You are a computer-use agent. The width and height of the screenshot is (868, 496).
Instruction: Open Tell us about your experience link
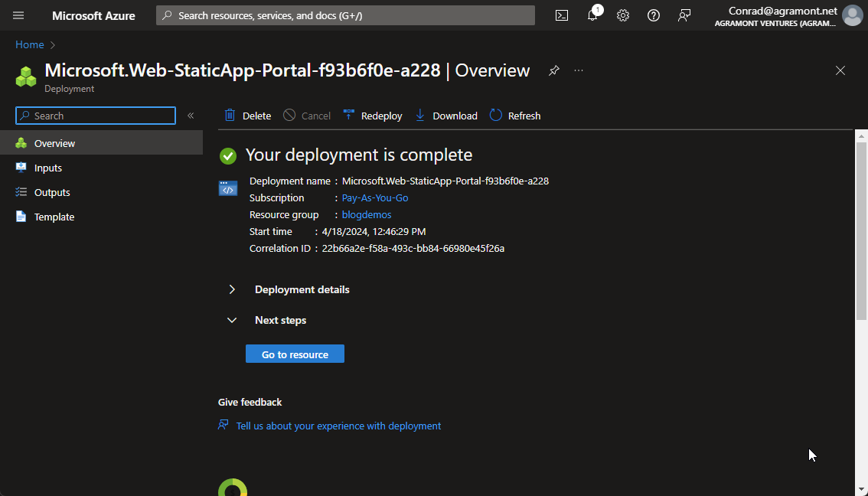[x=339, y=426]
